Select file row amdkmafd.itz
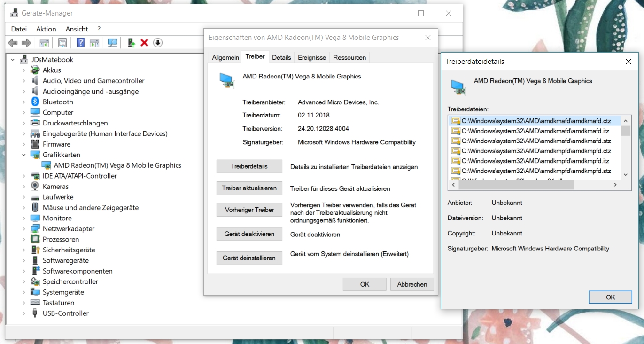Viewport: 644px width, 344px height. tap(535, 131)
